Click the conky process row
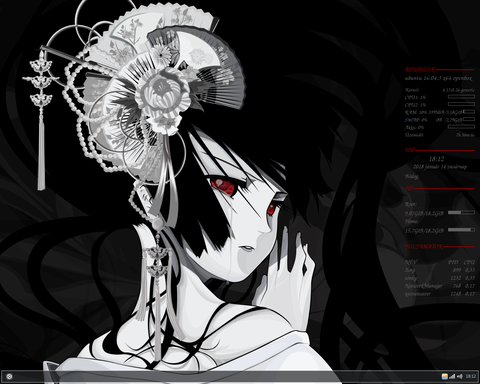 [440, 278]
